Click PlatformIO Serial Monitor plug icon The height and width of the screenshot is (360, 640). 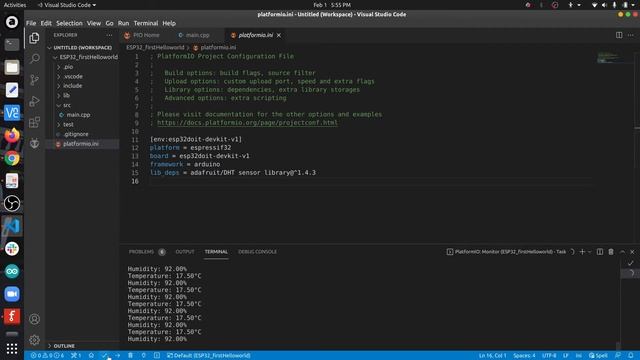(x=143, y=356)
